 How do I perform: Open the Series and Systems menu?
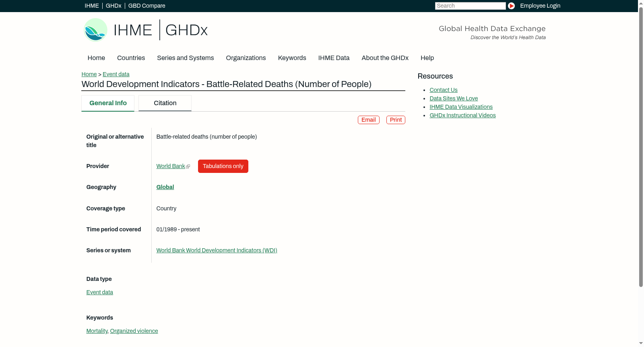(186, 58)
